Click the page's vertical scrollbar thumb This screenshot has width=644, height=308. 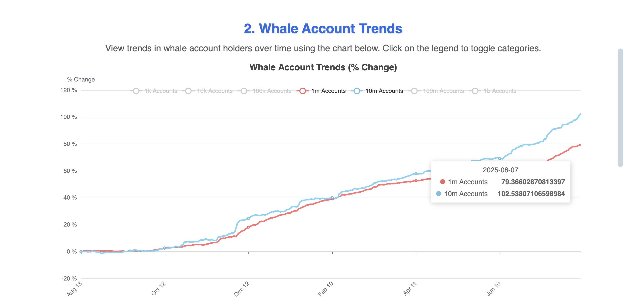point(620,107)
